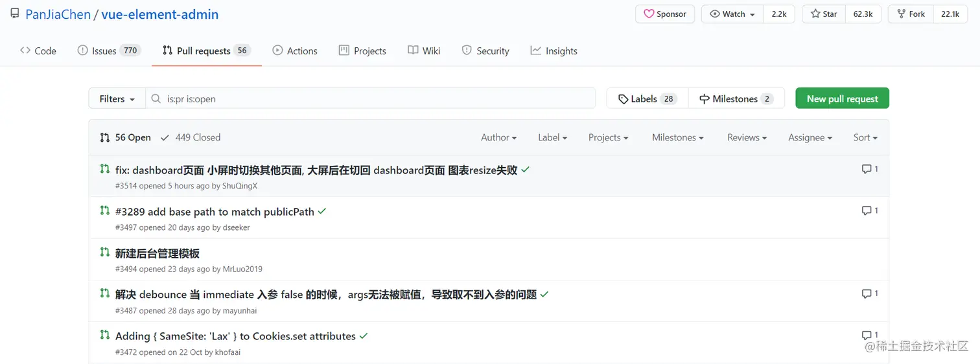The height and width of the screenshot is (364, 980).
Task: Open the Filters dropdown
Action: coord(117,98)
